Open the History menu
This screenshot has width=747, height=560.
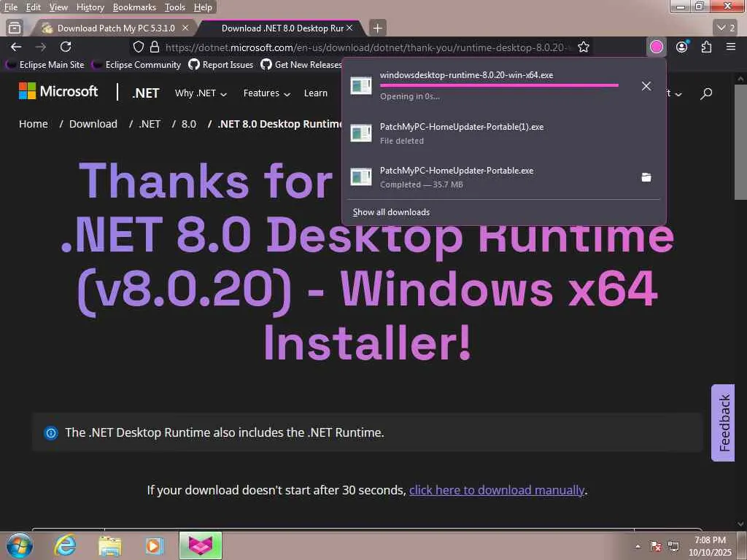tap(90, 7)
